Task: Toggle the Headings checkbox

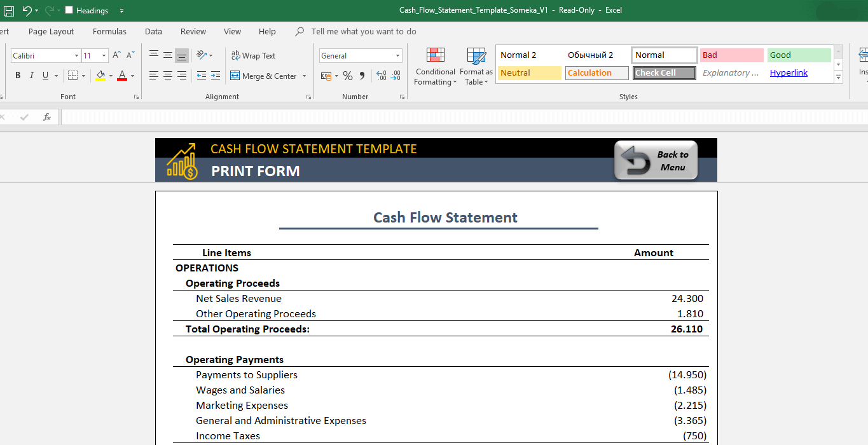Action: coord(69,10)
